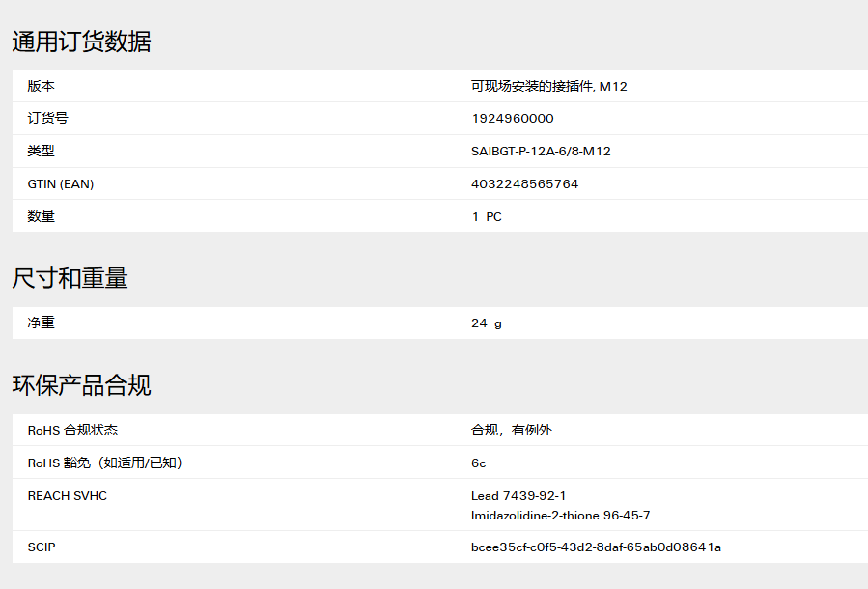The width and height of the screenshot is (868, 589).
Task: Click the 通用订货数据 section heading
Action: click(x=81, y=42)
